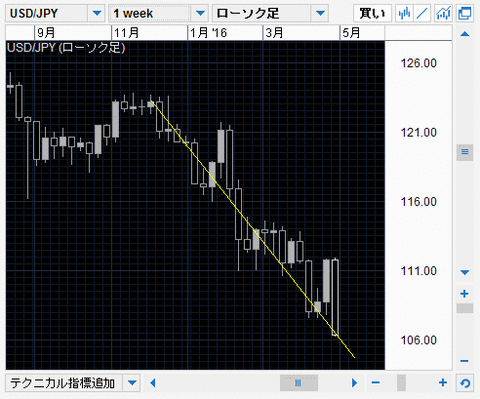Reset the chart with refresh icon

(465, 383)
